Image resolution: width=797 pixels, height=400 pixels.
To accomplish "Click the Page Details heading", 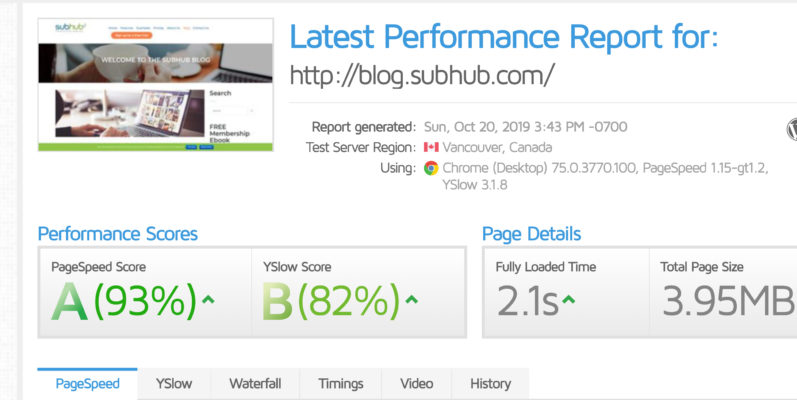I will [x=531, y=234].
